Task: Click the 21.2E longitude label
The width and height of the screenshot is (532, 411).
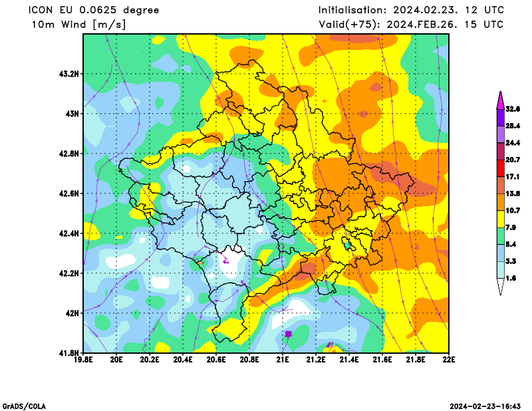Action: coord(316,360)
